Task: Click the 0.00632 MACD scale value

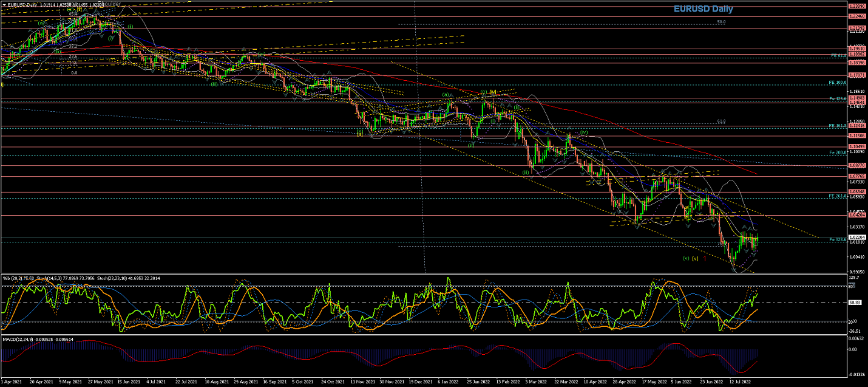Action: 855,337
